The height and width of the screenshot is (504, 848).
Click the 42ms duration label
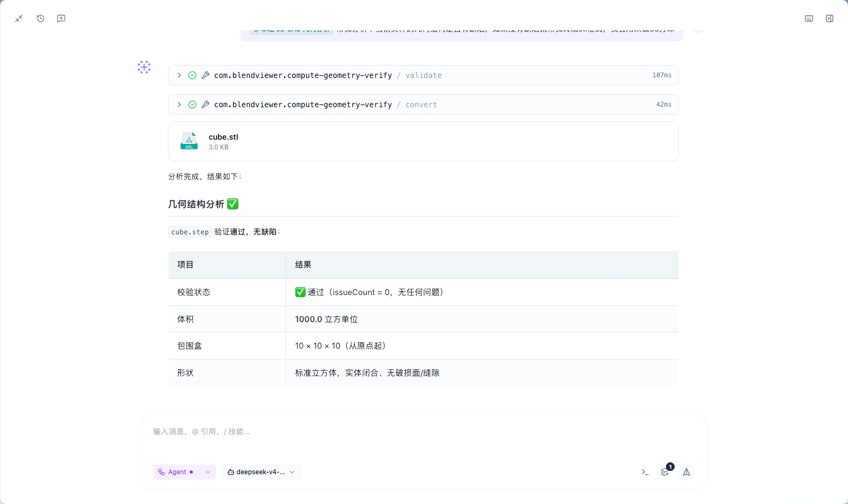click(664, 104)
